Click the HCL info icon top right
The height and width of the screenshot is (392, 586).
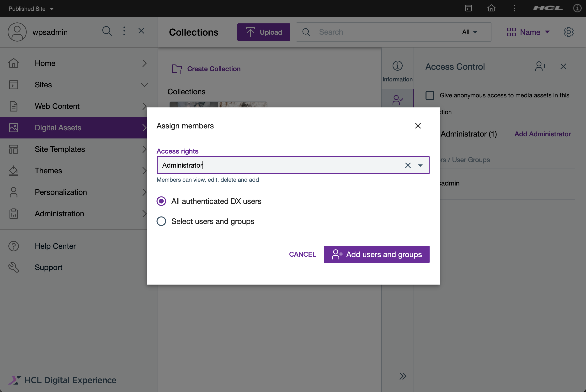pos(577,8)
